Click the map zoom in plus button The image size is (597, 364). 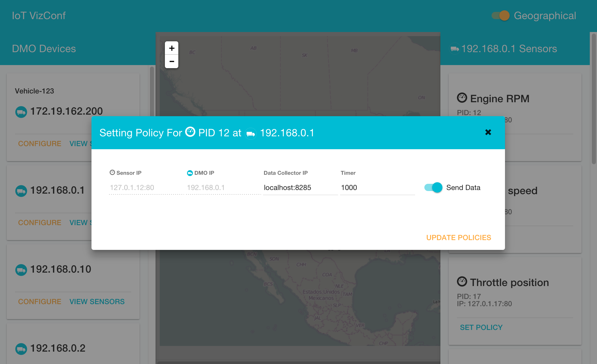click(172, 48)
